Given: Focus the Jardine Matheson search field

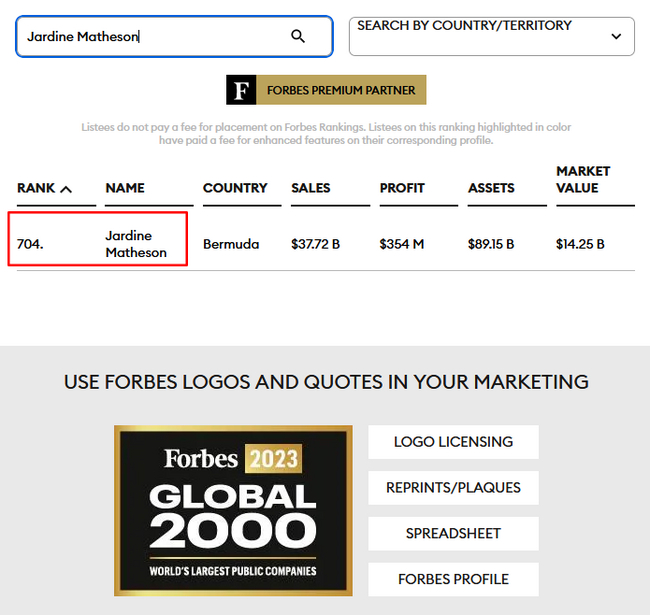Looking at the screenshot, I should [x=174, y=36].
